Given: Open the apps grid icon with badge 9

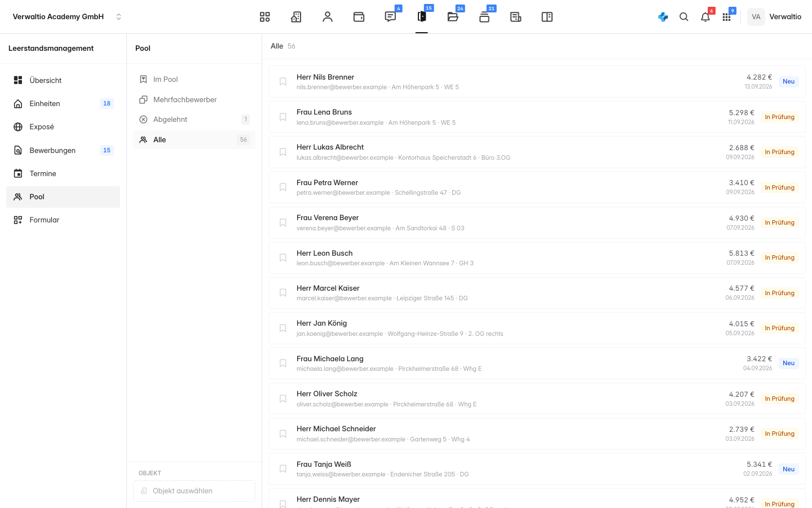Looking at the screenshot, I should click(726, 17).
